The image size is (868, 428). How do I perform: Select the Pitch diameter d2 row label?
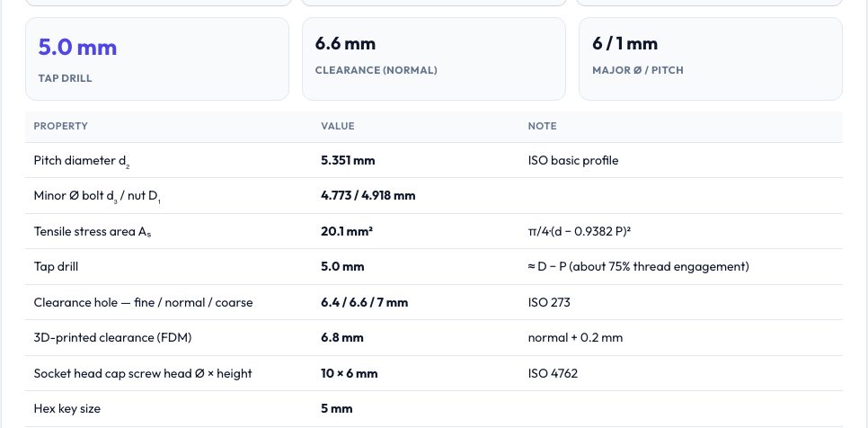[x=82, y=161]
